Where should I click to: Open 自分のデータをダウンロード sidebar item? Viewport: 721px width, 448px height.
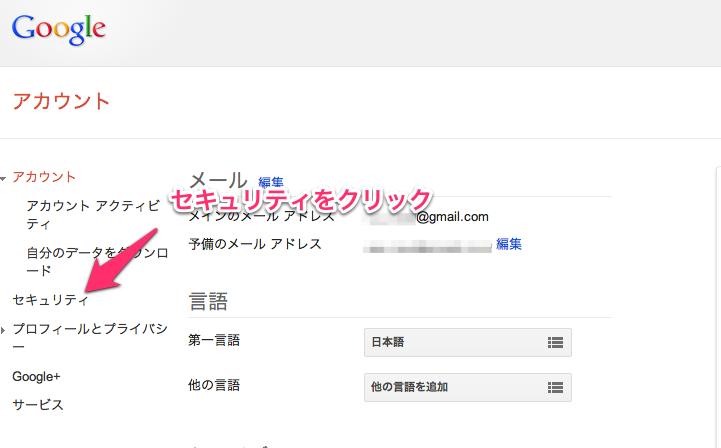97,261
